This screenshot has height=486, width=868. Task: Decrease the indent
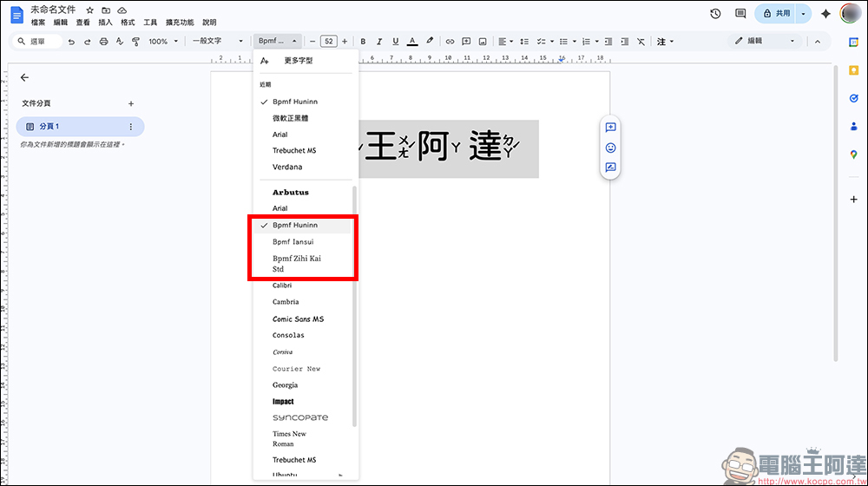(x=608, y=42)
